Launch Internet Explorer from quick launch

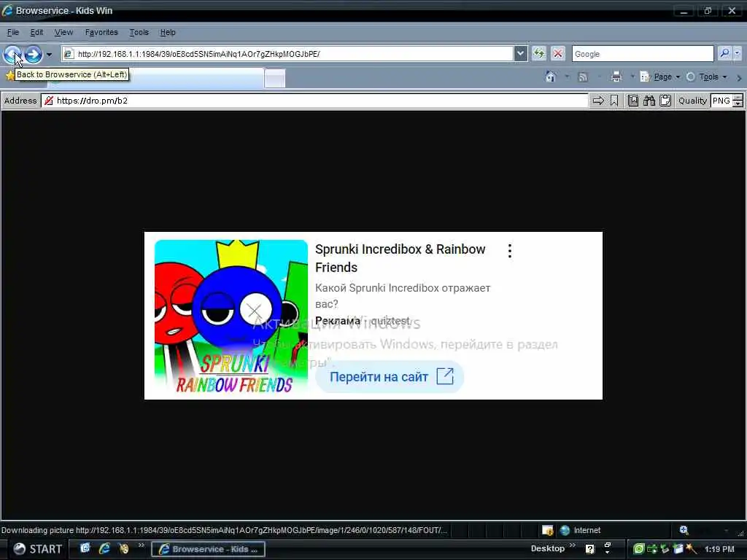(104, 548)
